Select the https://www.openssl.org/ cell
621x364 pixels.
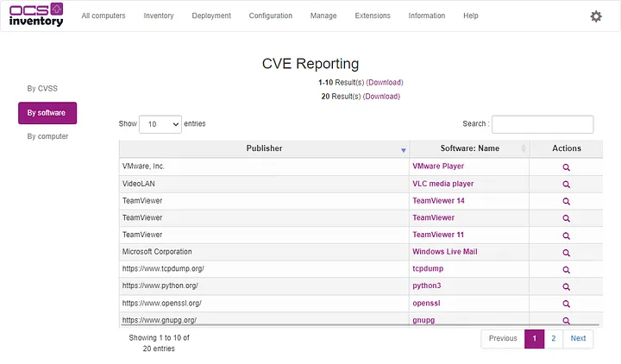click(264, 304)
